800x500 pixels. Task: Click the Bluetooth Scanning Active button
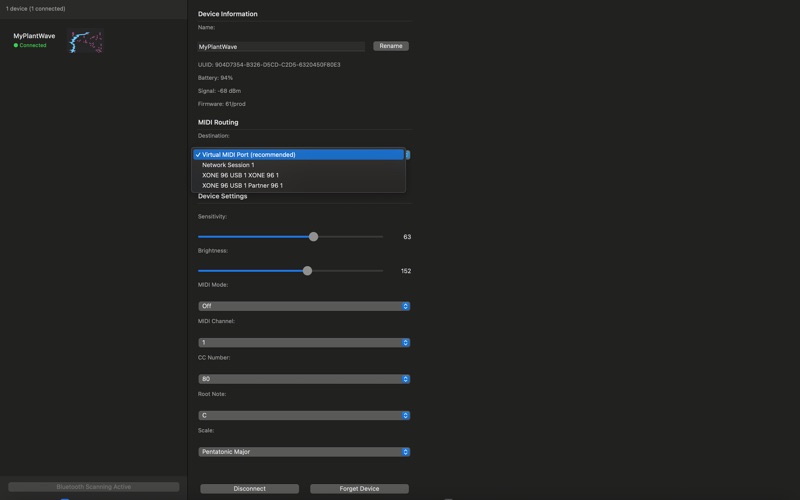pos(94,487)
